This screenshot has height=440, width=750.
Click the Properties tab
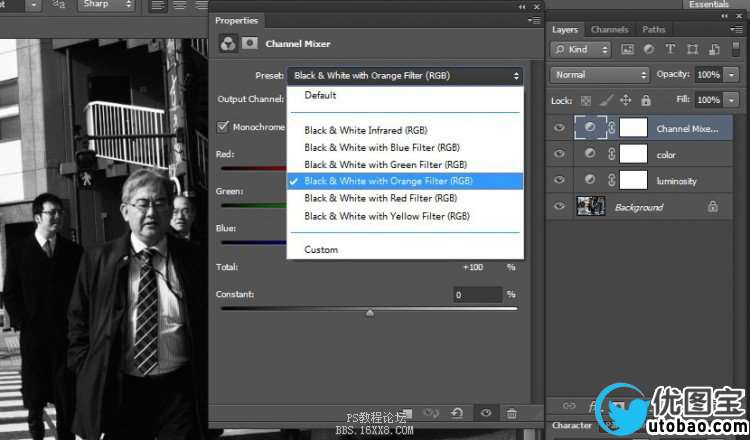236,21
